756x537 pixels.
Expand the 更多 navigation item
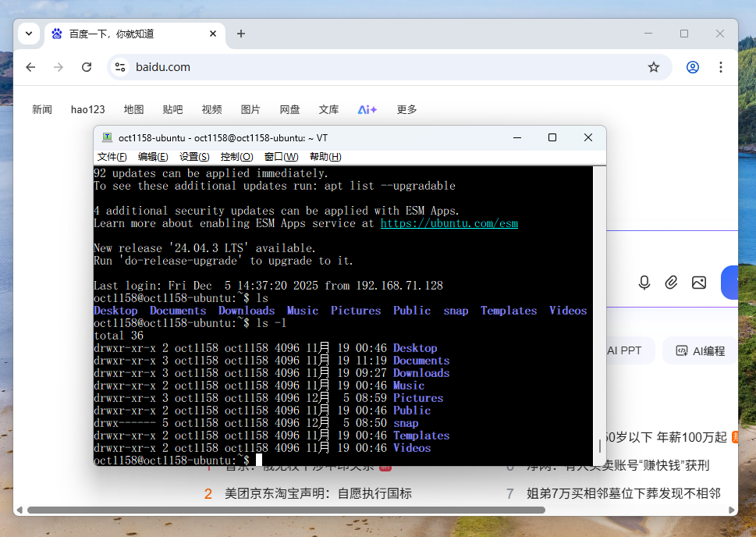tap(406, 110)
